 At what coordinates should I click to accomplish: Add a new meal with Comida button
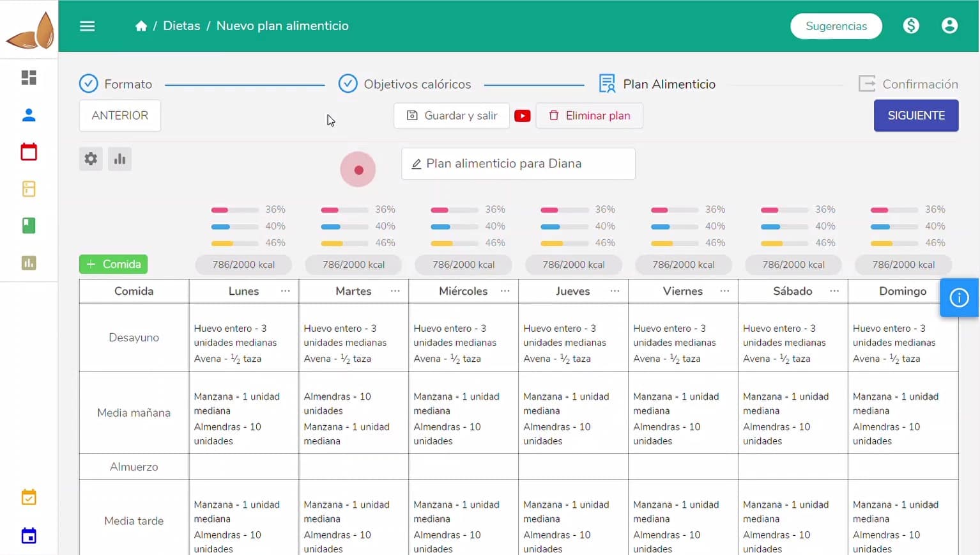pos(113,264)
